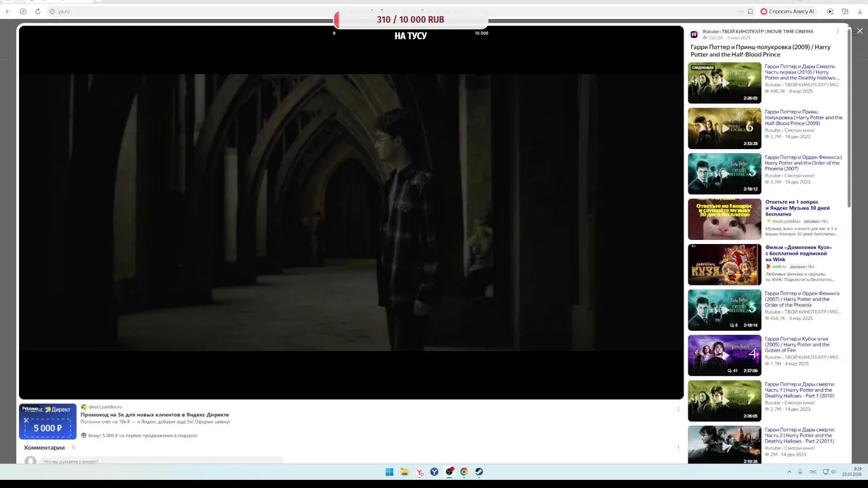This screenshot has height=488, width=868.
Task: Open the browser tabs/collections icon
Action: 845,12
